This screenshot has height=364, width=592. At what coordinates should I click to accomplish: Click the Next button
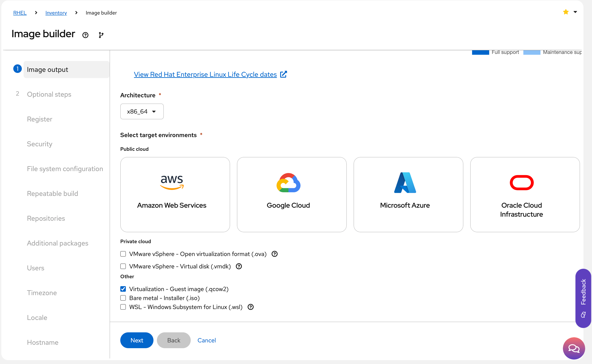click(137, 340)
